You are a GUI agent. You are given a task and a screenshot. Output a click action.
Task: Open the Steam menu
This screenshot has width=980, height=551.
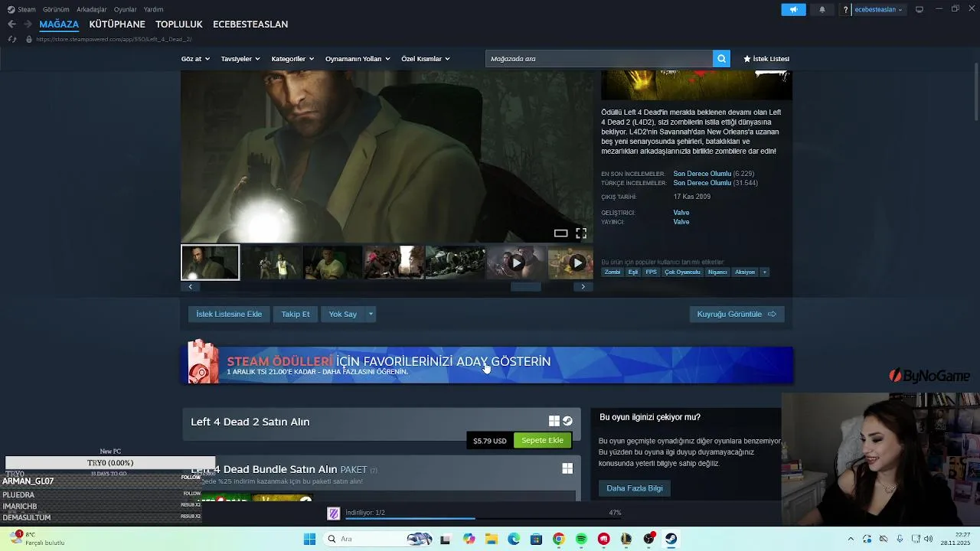(27, 9)
